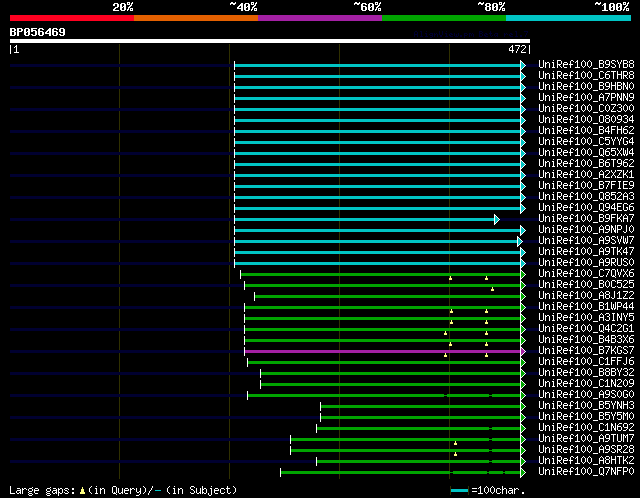The height and width of the screenshot is (498, 640).
Task: Click the UniRef100_A7PNN9 label
Action: (x=586, y=98)
